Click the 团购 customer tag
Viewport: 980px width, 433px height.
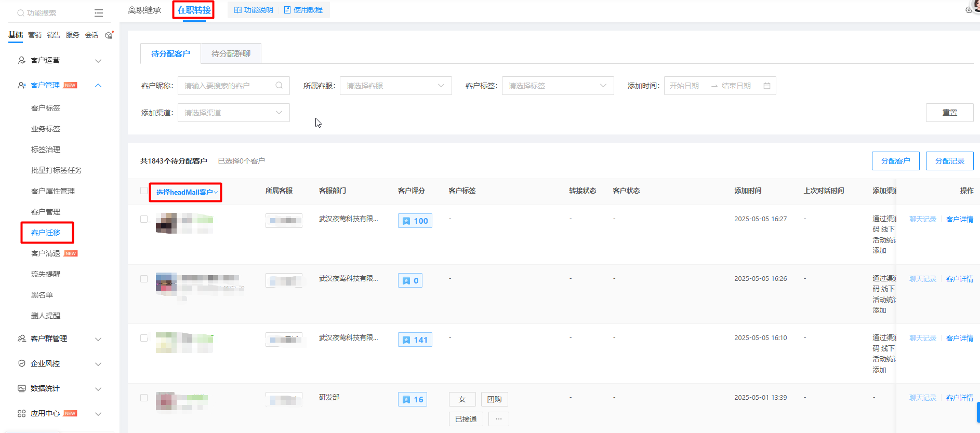point(495,399)
